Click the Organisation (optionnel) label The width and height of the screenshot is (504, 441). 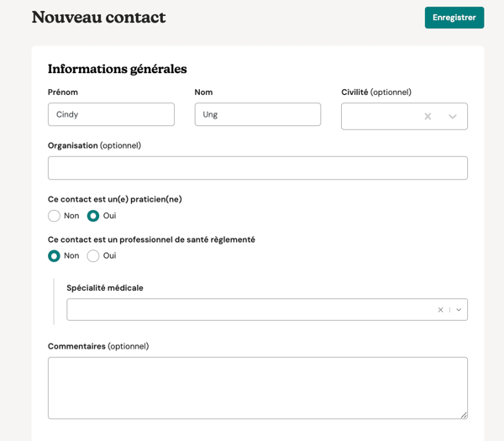(94, 145)
